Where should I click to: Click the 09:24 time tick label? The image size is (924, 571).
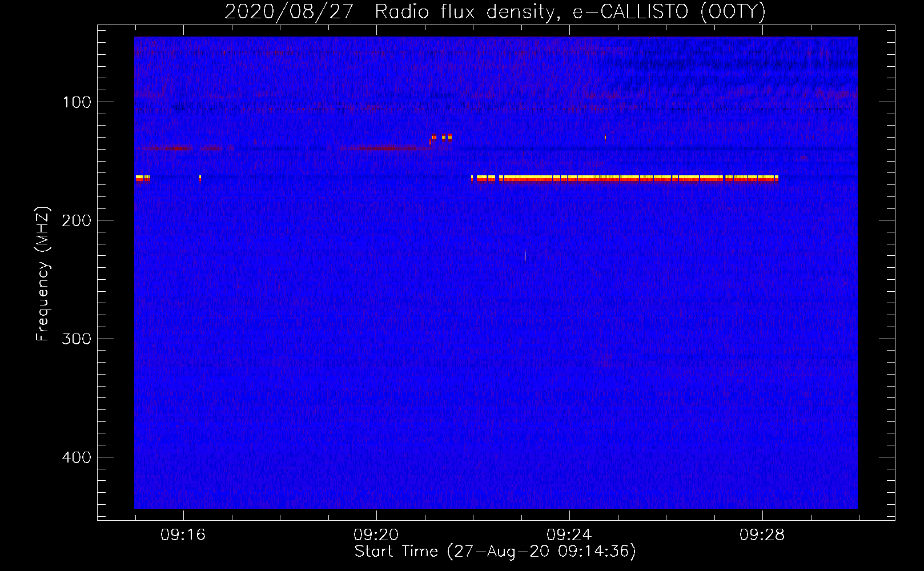tap(569, 535)
